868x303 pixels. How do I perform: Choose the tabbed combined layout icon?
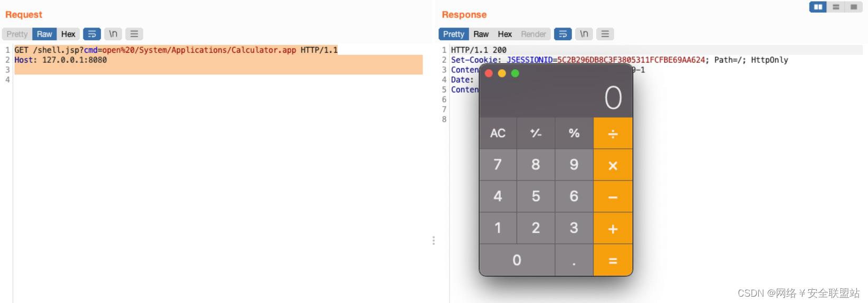point(854,7)
